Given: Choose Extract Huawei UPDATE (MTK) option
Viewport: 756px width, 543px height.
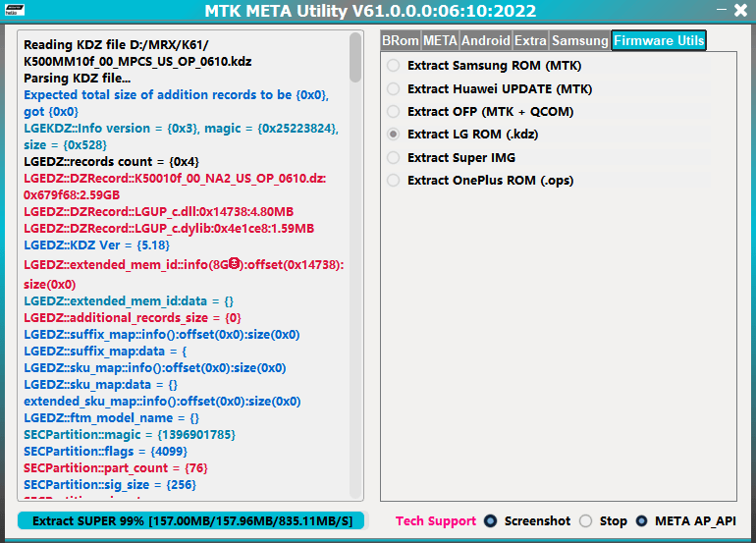Looking at the screenshot, I should [x=489, y=89].
